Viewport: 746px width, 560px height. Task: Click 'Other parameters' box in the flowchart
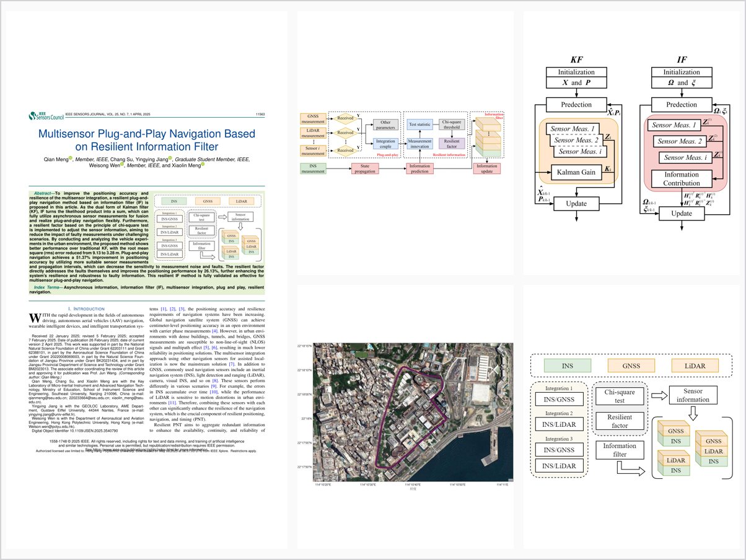[x=385, y=126]
